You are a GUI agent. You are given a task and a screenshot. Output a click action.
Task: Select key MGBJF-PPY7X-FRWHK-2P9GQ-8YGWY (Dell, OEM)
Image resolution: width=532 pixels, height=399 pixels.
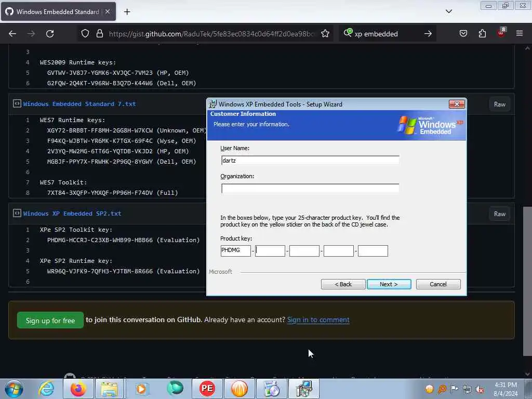(122, 162)
